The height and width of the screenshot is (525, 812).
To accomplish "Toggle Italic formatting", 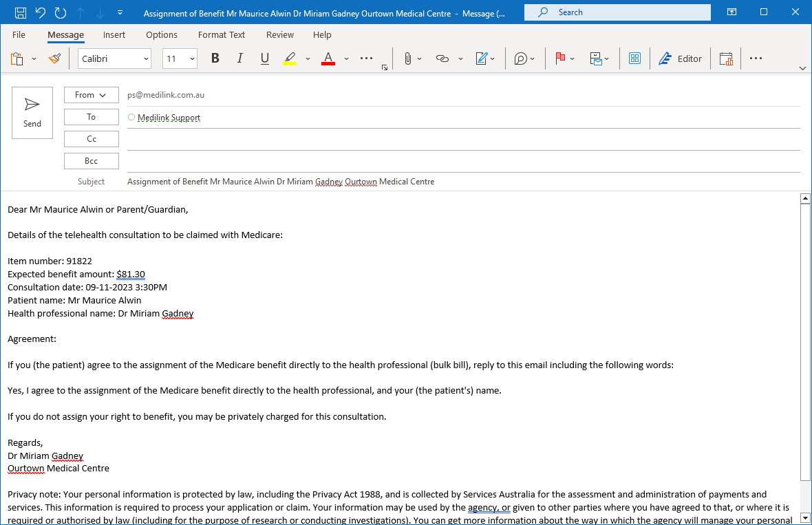I will click(x=239, y=58).
